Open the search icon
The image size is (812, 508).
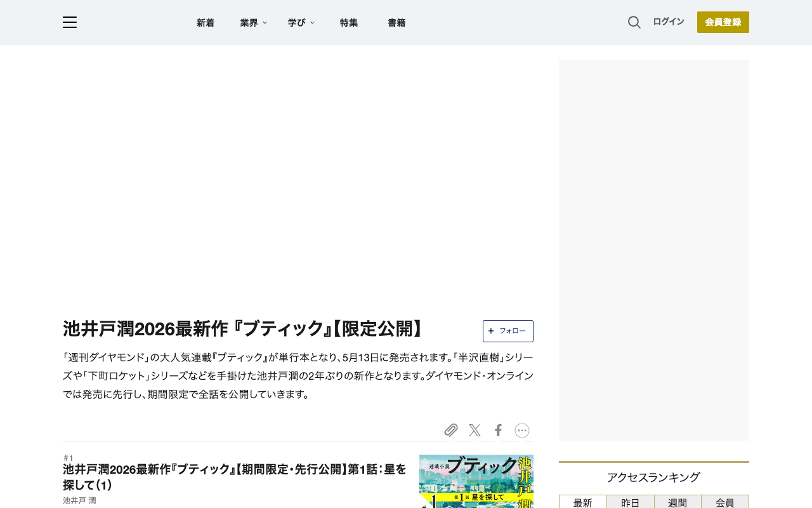tap(634, 22)
